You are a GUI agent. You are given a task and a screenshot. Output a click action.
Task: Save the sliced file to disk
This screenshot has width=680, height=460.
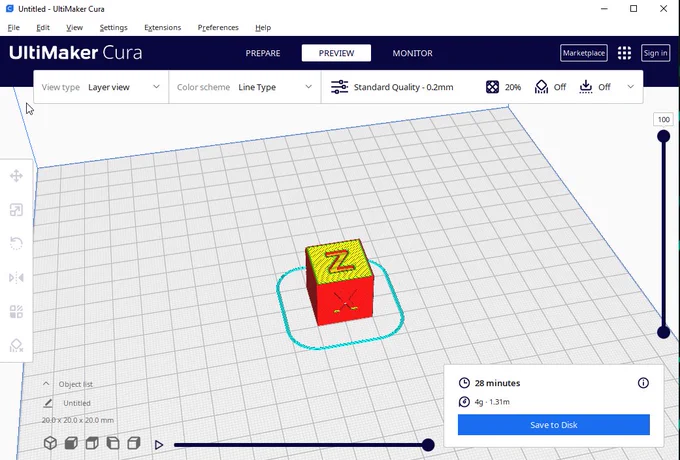click(554, 424)
